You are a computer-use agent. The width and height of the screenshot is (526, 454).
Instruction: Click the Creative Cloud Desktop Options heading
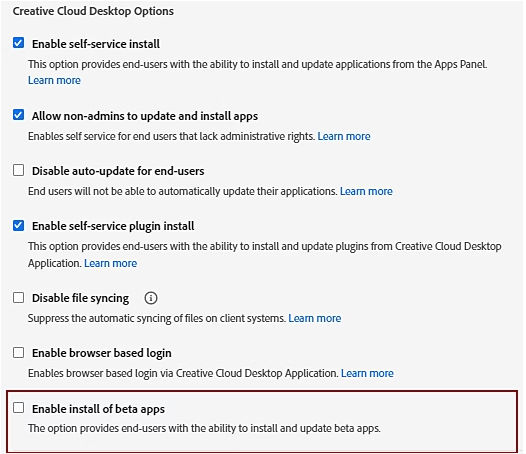pos(93,11)
